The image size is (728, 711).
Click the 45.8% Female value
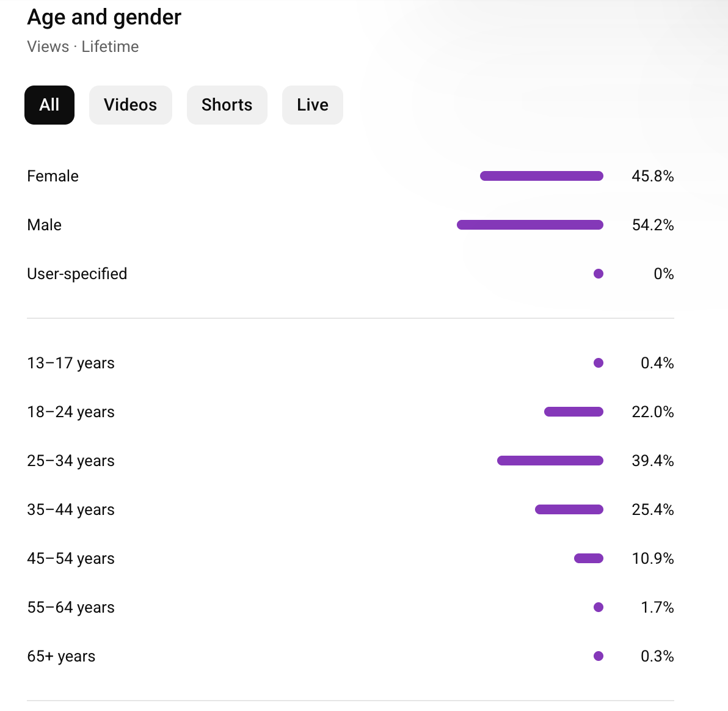coord(652,176)
